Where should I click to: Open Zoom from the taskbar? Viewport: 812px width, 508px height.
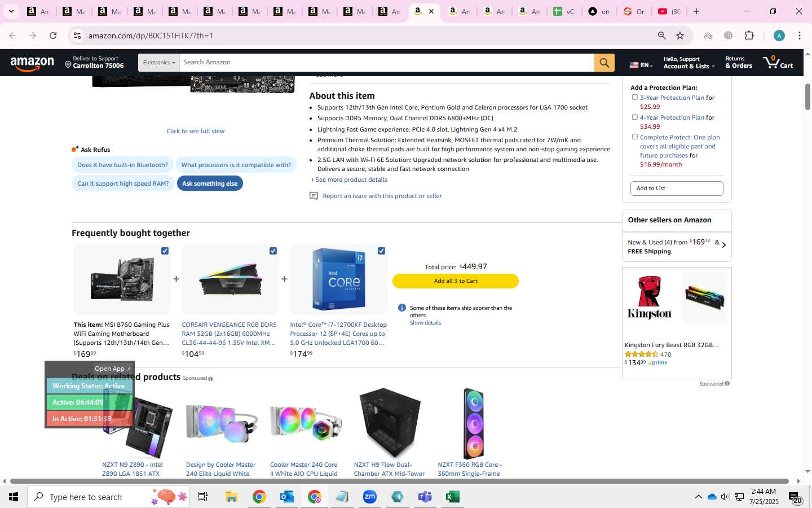click(370, 497)
